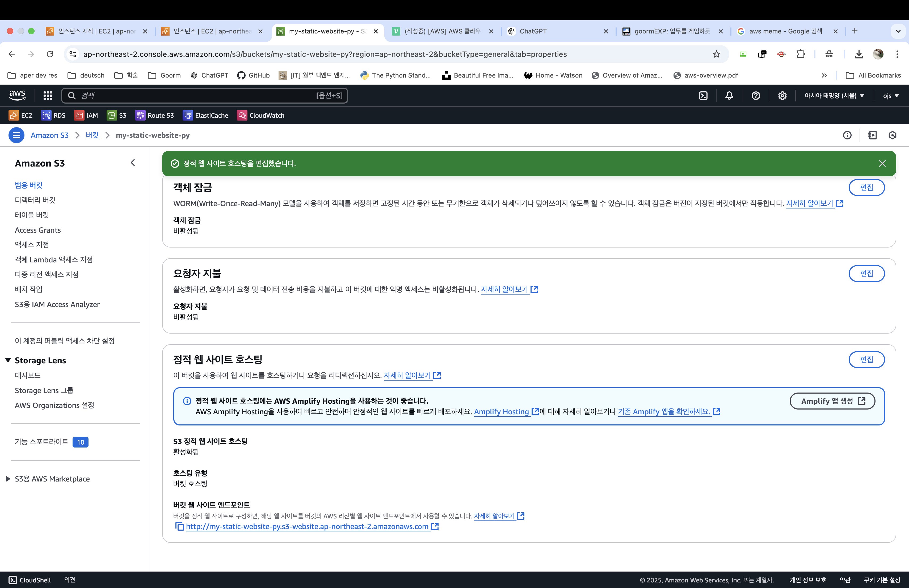
Task: Select 디렉터리 버킷 in sidebar
Action: point(35,200)
